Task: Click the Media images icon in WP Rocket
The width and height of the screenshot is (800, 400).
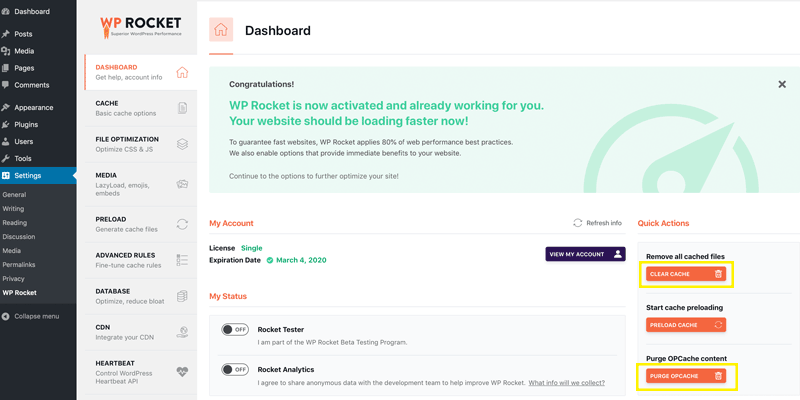Action: [x=182, y=184]
